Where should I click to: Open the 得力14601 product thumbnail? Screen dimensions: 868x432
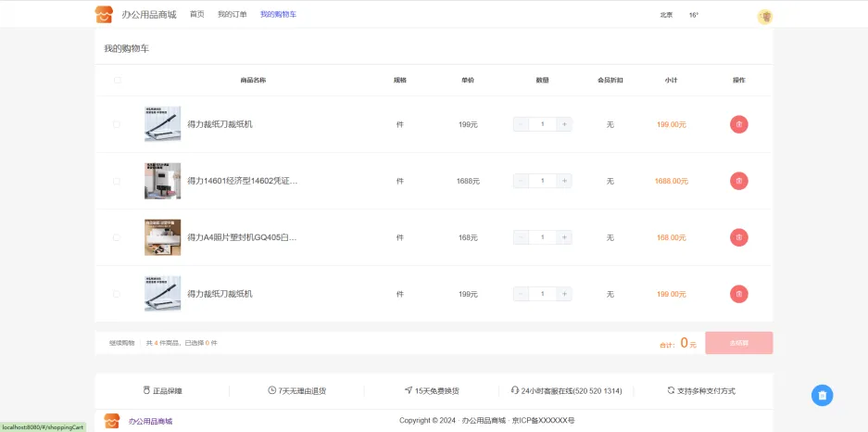click(162, 181)
